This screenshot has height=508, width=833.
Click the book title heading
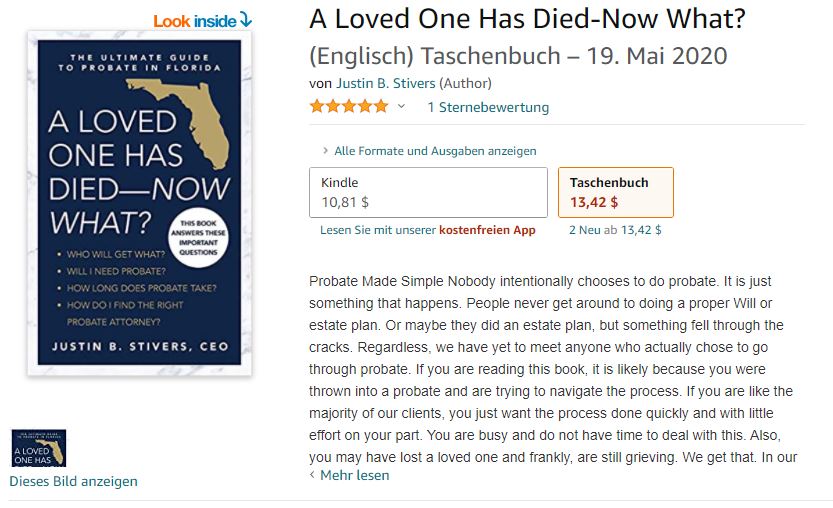pyautogui.click(x=528, y=19)
